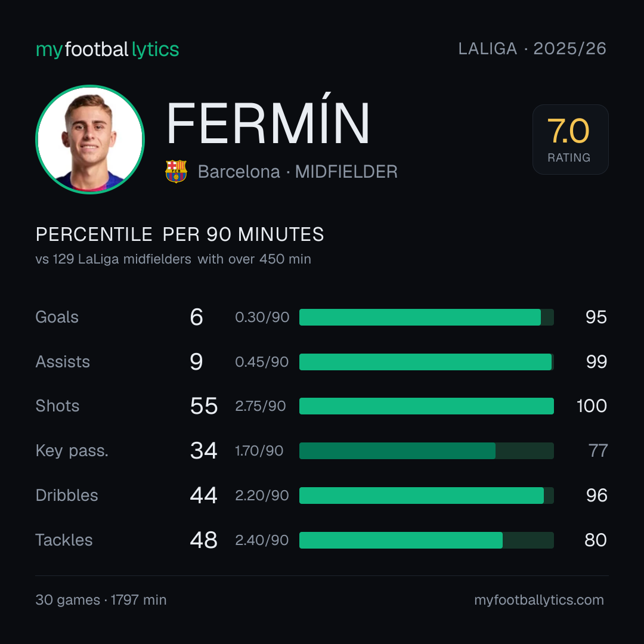644x644 pixels.
Task: Click the 30 games · 1797 min footer
Action: pos(101,600)
